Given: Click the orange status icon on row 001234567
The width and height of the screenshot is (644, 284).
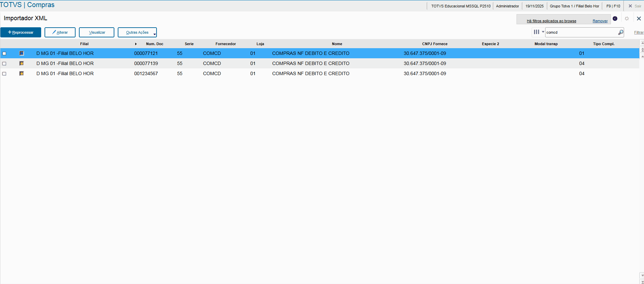Looking at the screenshot, I should point(22,73).
